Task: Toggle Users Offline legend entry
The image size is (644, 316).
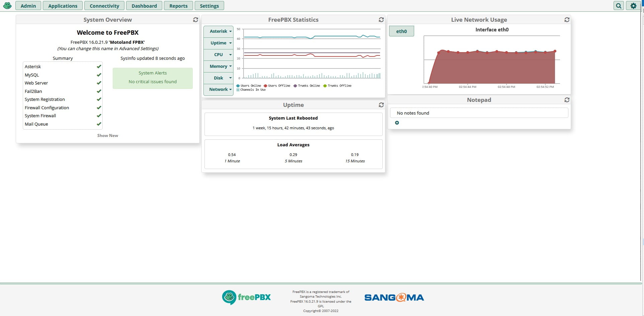Action: 277,86
